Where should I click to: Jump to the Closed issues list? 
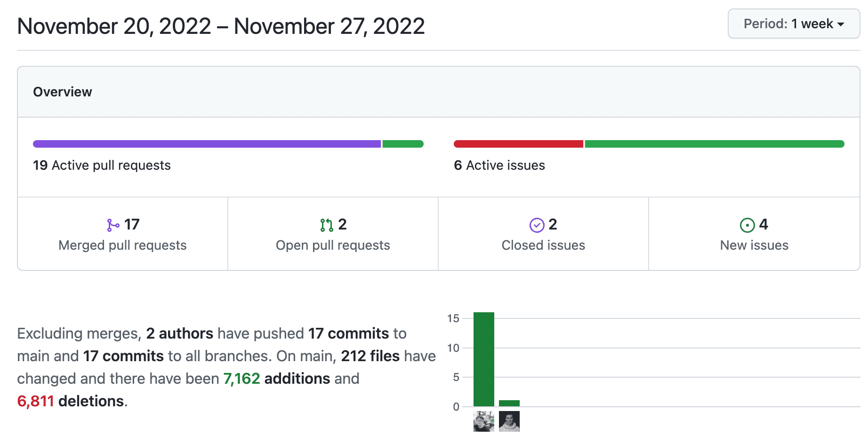click(543, 245)
